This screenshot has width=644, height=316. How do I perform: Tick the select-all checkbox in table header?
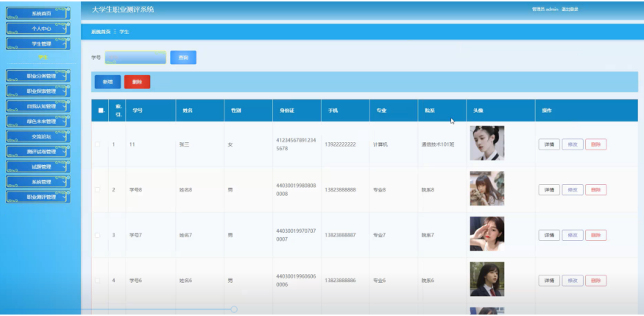coord(101,110)
